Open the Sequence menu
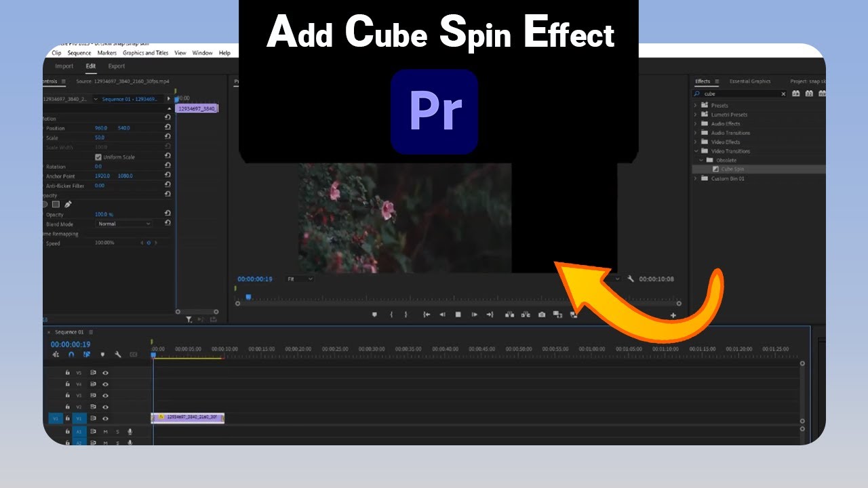This screenshot has width=868, height=488. click(79, 53)
